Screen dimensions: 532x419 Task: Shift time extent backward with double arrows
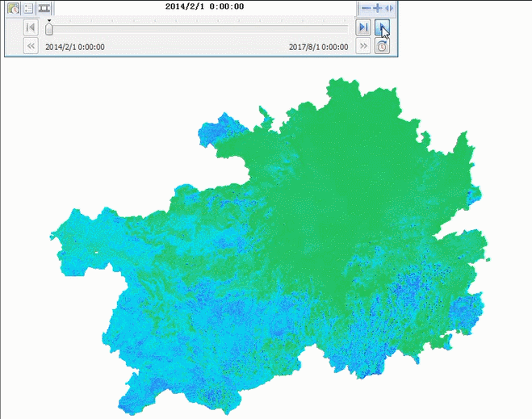coord(31,46)
